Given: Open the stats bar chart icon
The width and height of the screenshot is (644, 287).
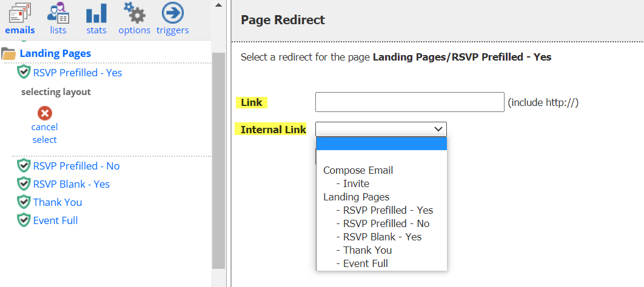Looking at the screenshot, I should 96,13.
